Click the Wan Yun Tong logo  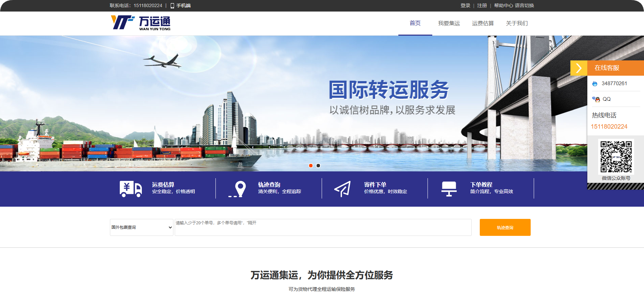(140, 23)
